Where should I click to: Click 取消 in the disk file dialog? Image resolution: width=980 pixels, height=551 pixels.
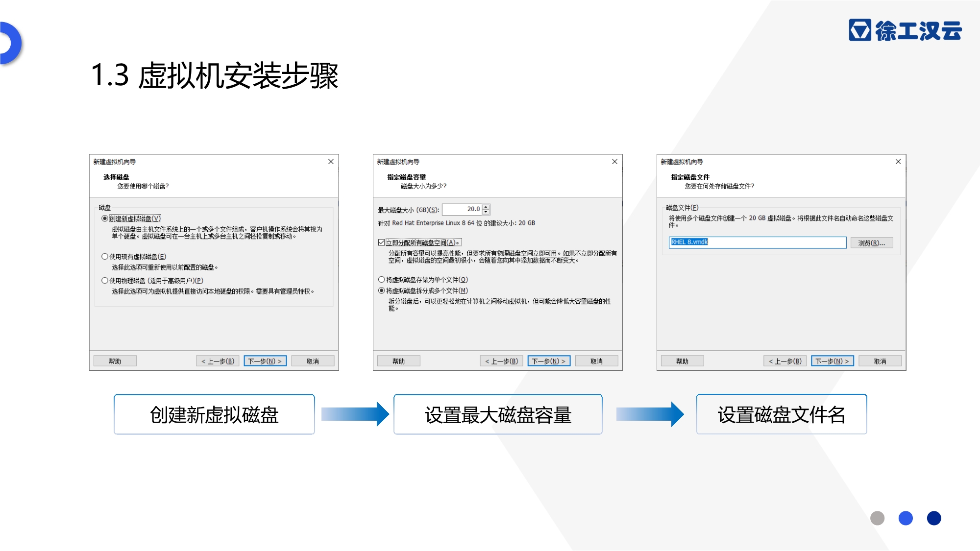(x=880, y=361)
